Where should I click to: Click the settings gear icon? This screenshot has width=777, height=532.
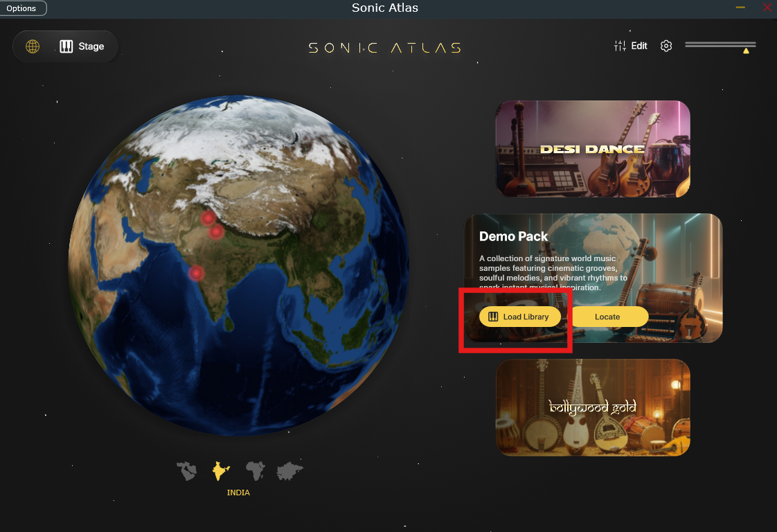pyautogui.click(x=666, y=46)
